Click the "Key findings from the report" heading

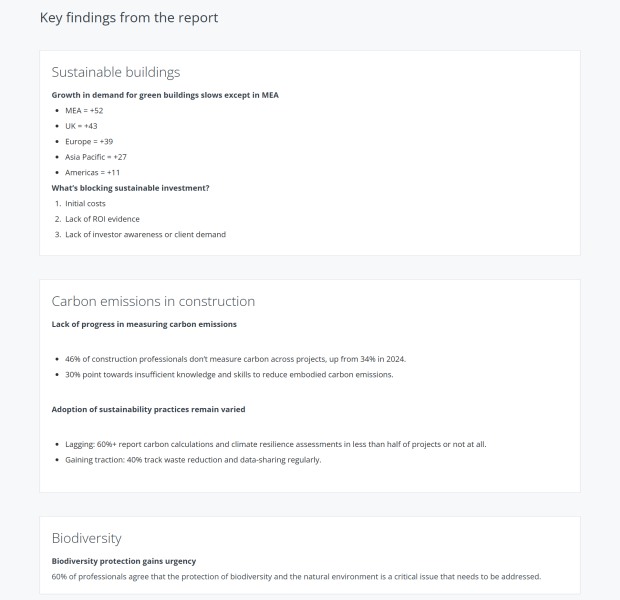(x=128, y=18)
